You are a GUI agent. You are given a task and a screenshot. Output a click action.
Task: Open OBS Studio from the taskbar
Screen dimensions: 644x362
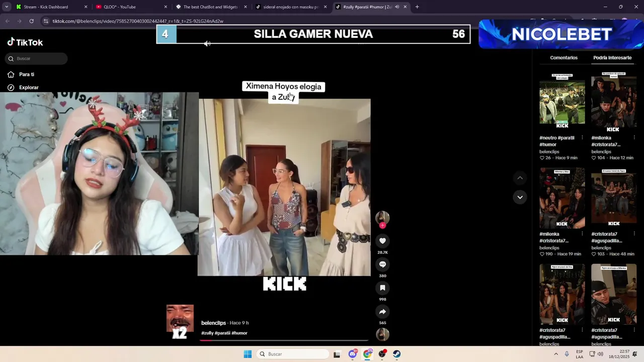pyautogui.click(x=382, y=354)
